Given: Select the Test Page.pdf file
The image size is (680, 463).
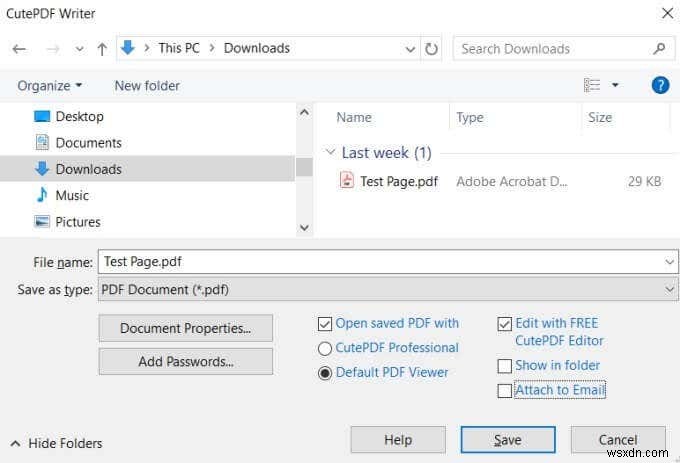Looking at the screenshot, I should tap(399, 181).
